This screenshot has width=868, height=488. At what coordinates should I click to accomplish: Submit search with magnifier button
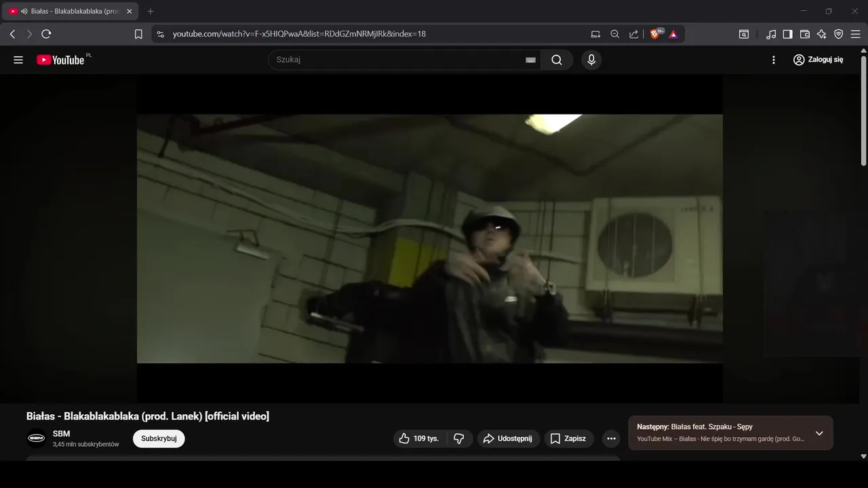click(557, 60)
